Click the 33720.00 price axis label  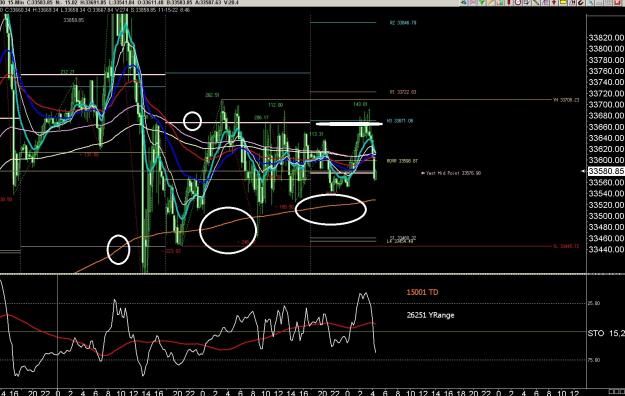point(606,94)
